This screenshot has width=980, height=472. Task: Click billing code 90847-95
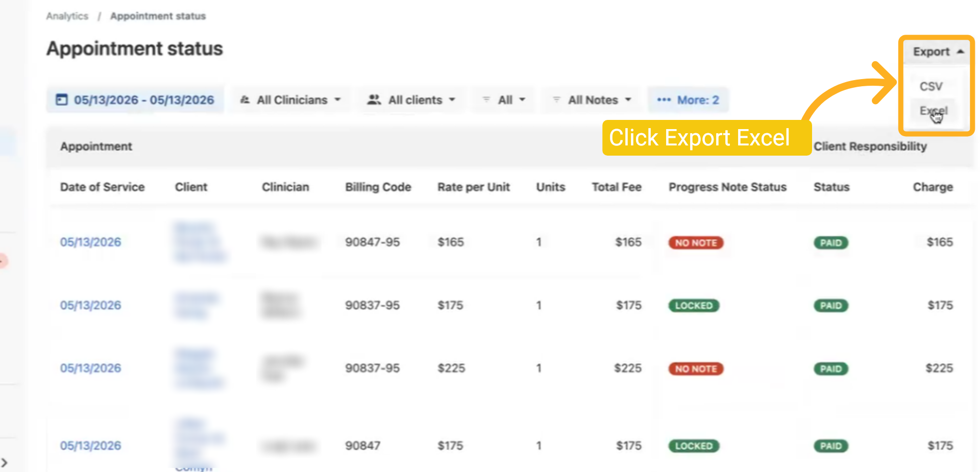372,242
